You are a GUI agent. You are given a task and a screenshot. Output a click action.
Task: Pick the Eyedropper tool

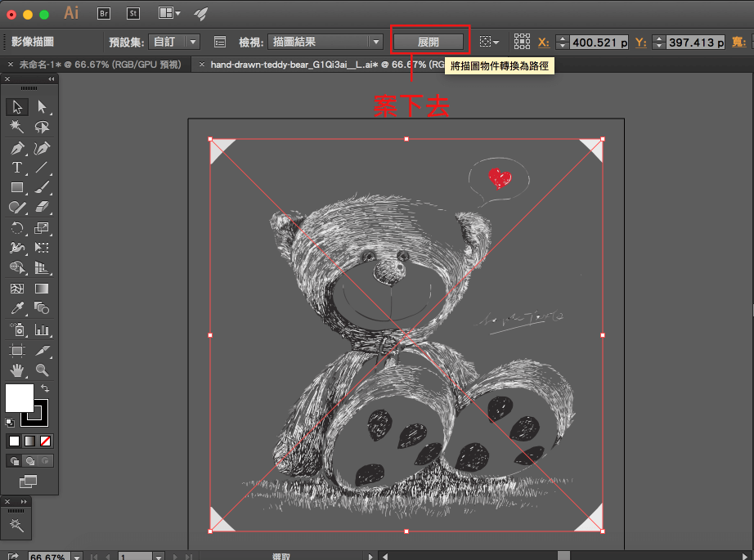17,308
